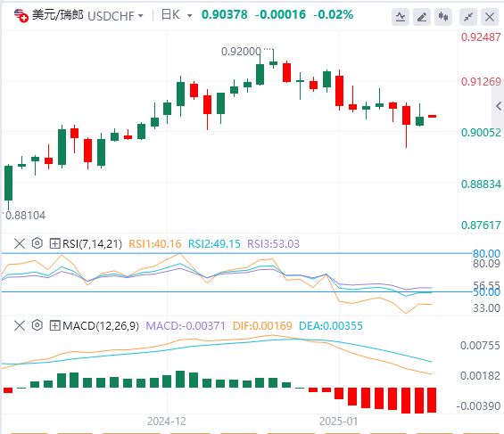Remove the MACD indicator panel
Viewport: 504px width, 434px height.
pos(20,325)
